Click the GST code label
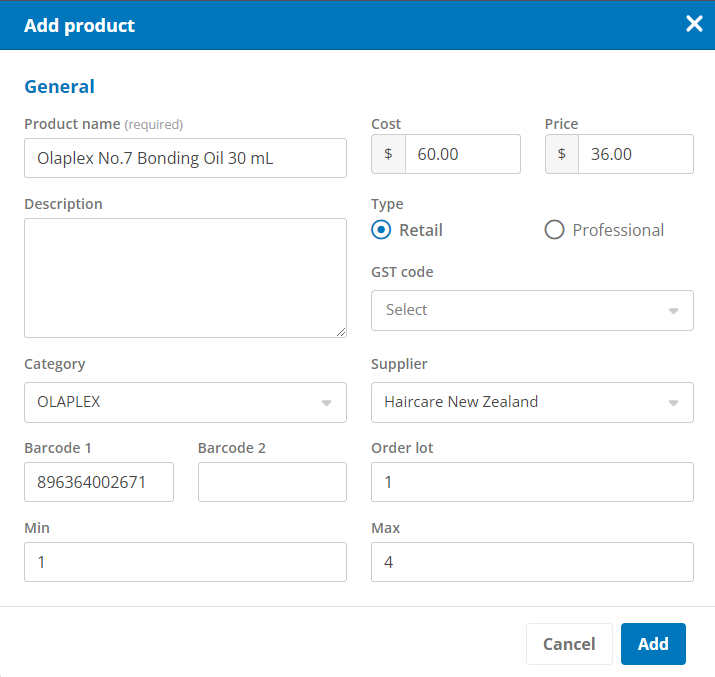 [402, 272]
